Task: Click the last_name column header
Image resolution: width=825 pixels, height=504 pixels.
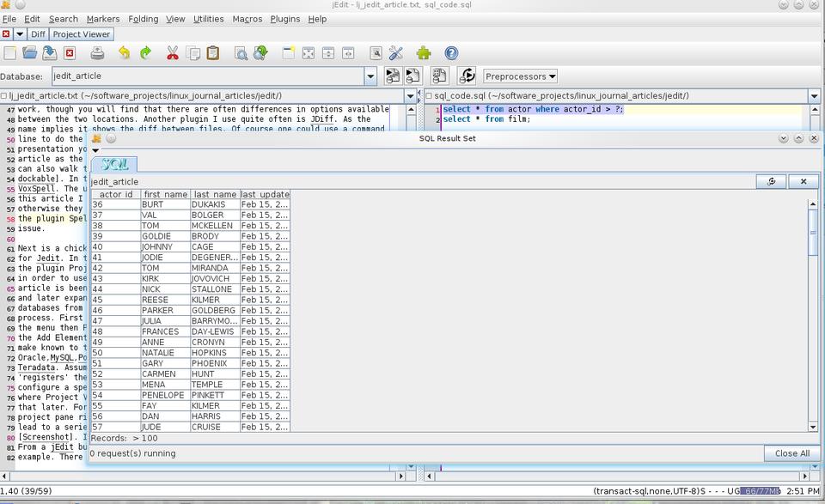Action: [x=215, y=195]
